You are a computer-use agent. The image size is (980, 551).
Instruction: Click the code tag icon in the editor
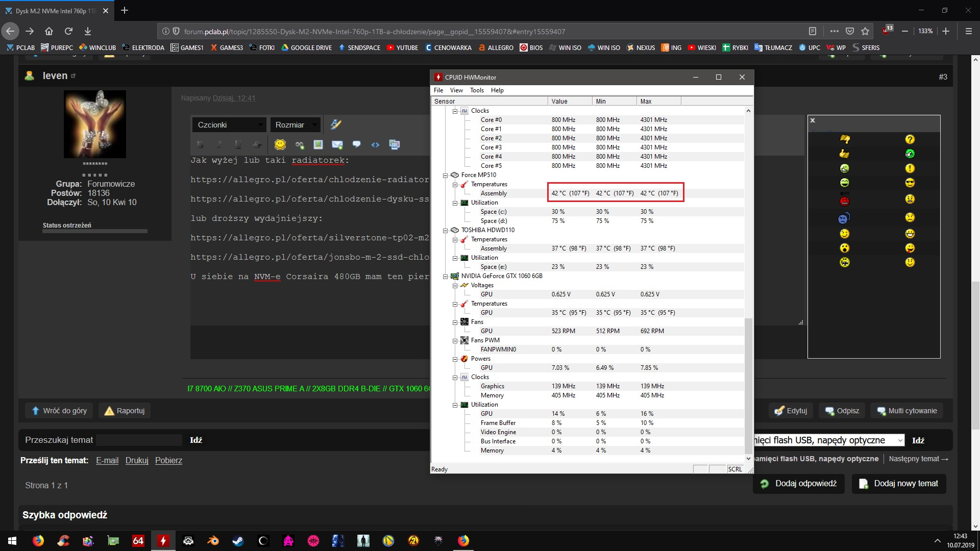pos(375,145)
